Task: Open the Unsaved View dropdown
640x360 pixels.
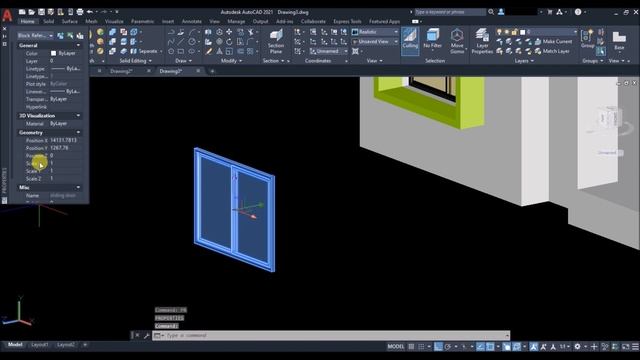Action: (x=375, y=42)
